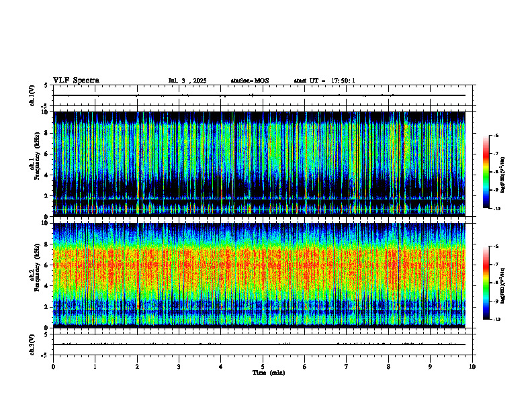
Task: Click the station=MOS header label
Action: tap(250, 81)
